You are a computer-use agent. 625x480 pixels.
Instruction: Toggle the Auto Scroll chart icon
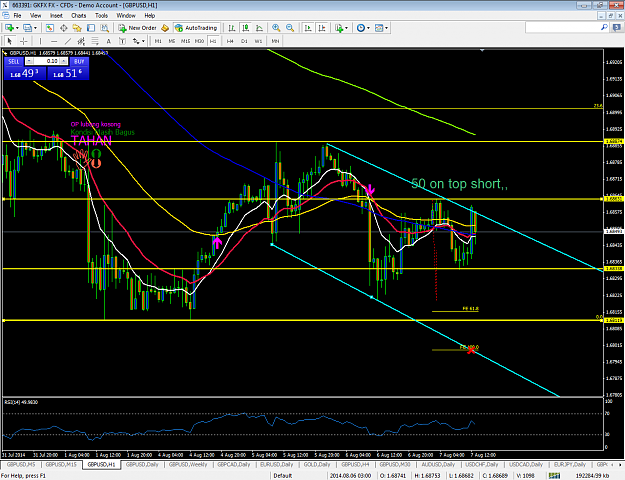(x=308, y=28)
